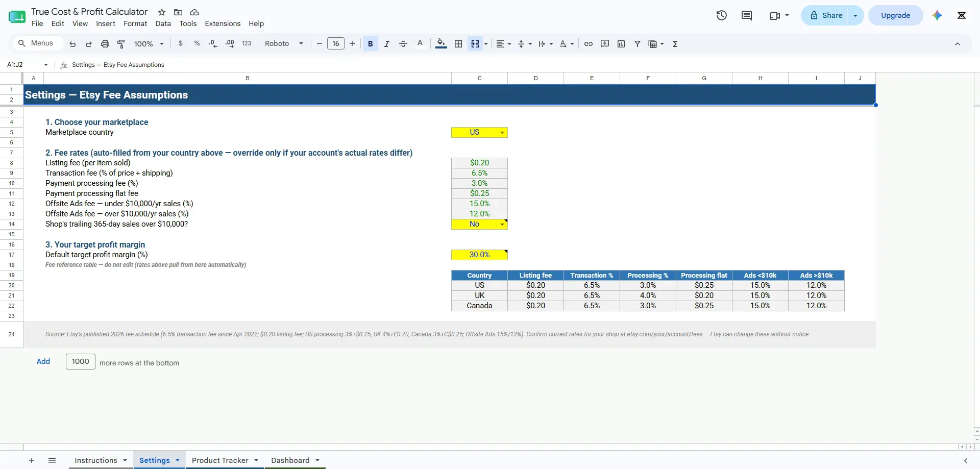The width and height of the screenshot is (980, 469).
Task: Add a new sheet plus icon
Action: 32,460
